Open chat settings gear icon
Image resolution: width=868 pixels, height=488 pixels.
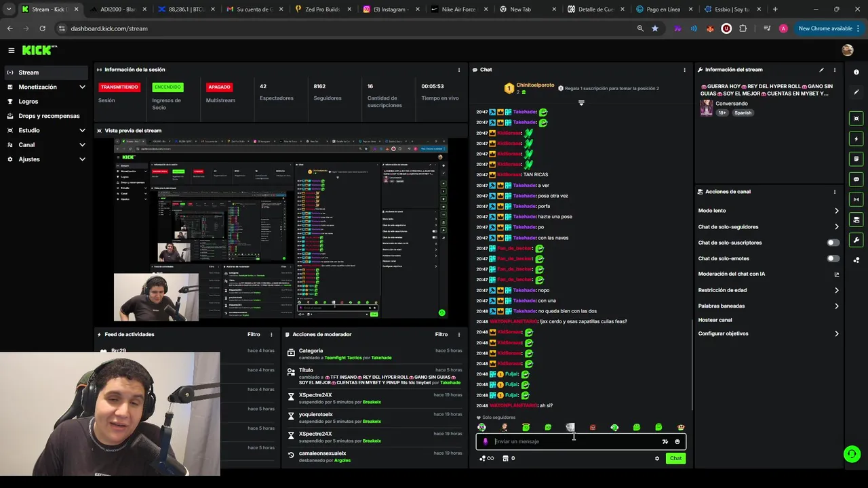point(656,458)
